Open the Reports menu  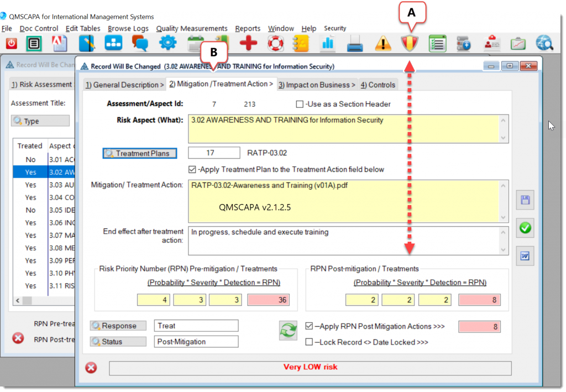[x=248, y=29]
